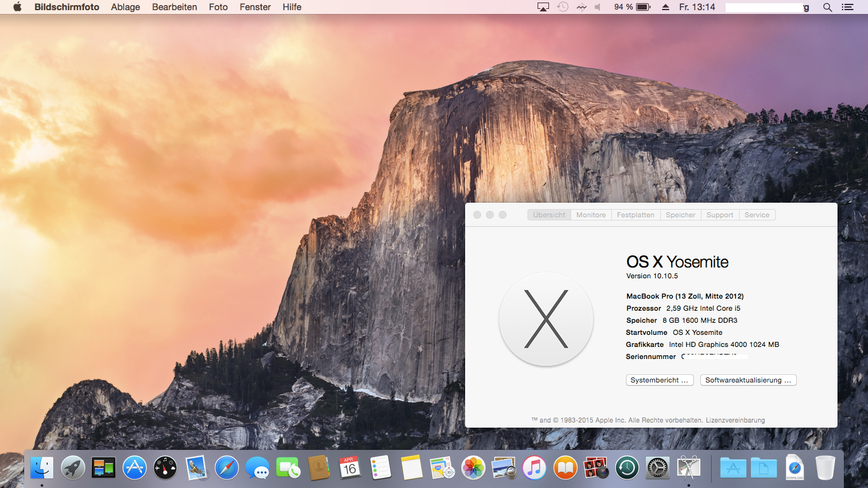Click the Spotlight search magnifier icon
This screenshot has height=488, width=868.
coord(827,7)
